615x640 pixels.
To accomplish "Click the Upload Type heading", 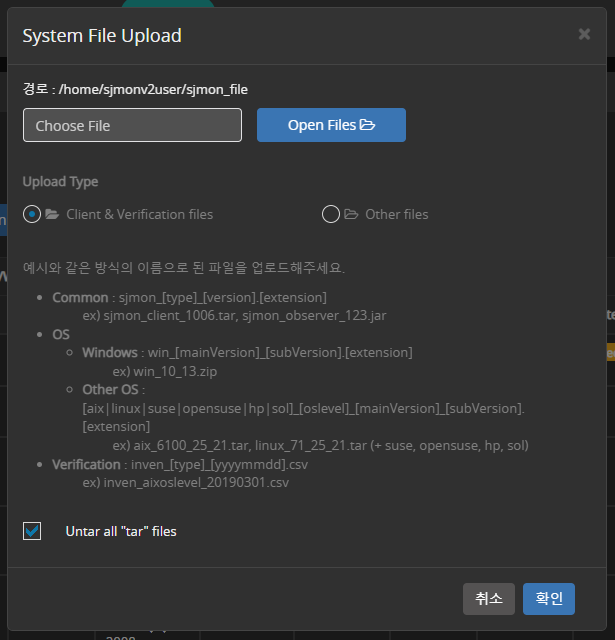I will point(60,182).
